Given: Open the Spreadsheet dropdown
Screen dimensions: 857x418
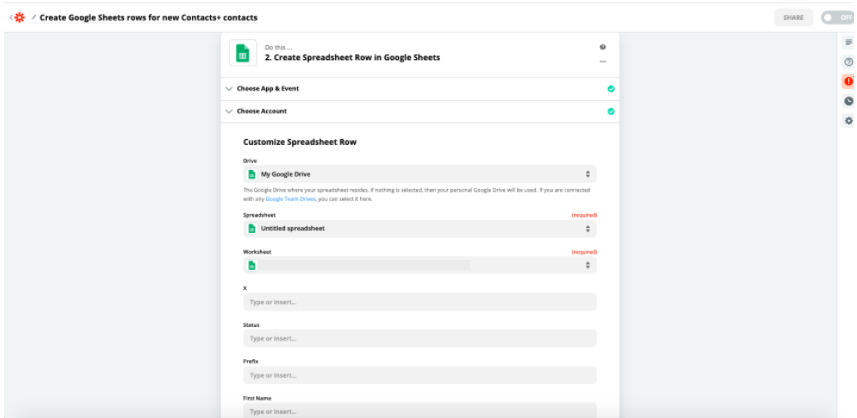Looking at the screenshot, I should 420,229.
